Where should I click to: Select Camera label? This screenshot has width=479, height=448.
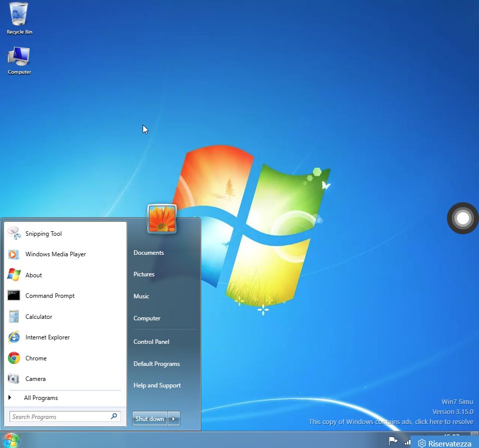click(36, 378)
